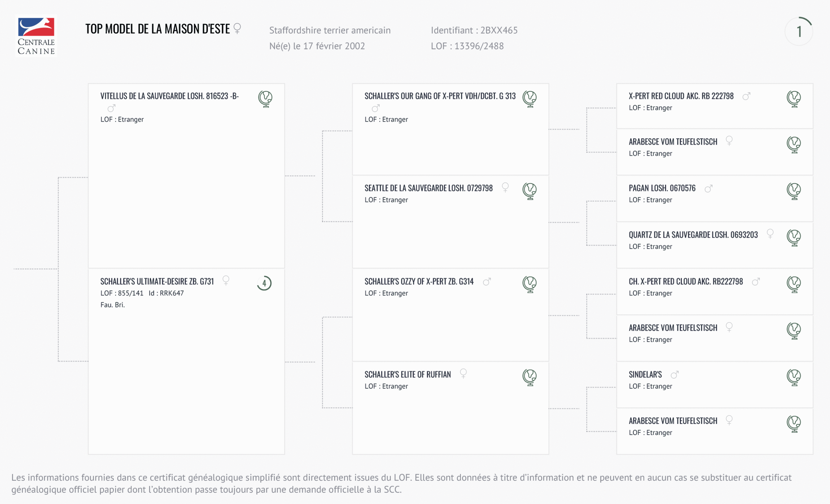Click the Top Model de la Maison d'Este title

click(157, 29)
